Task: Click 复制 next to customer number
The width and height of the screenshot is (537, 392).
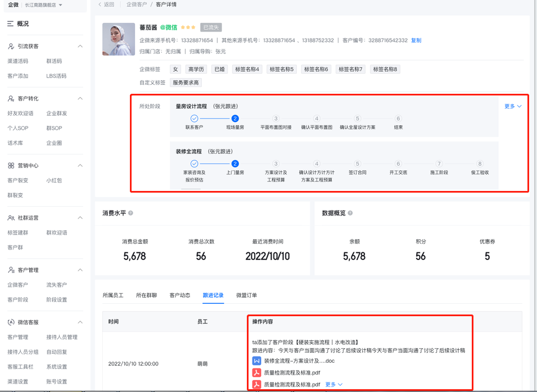Action: (416, 40)
